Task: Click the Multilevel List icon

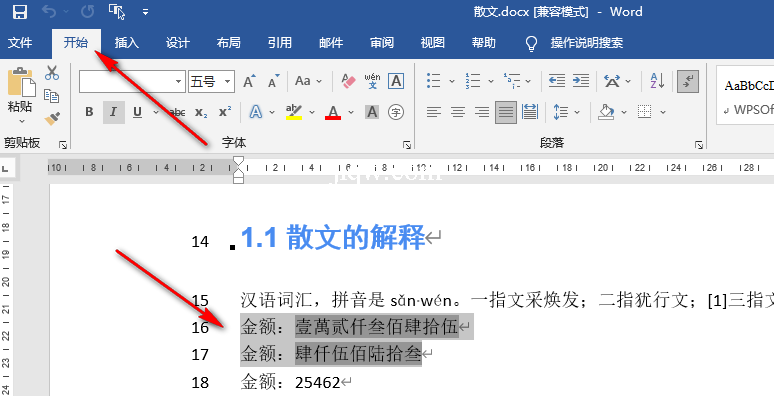Action: [512, 80]
